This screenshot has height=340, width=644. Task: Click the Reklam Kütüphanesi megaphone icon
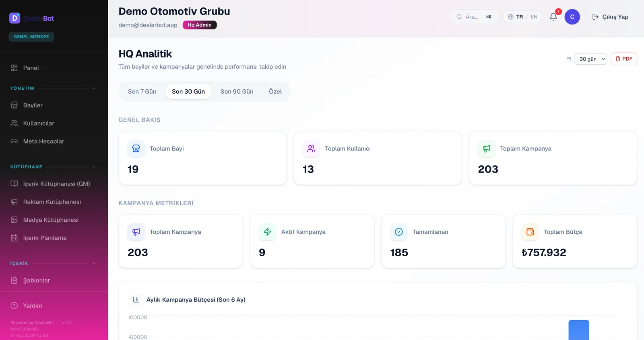pyautogui.click(x=14, y=202)
